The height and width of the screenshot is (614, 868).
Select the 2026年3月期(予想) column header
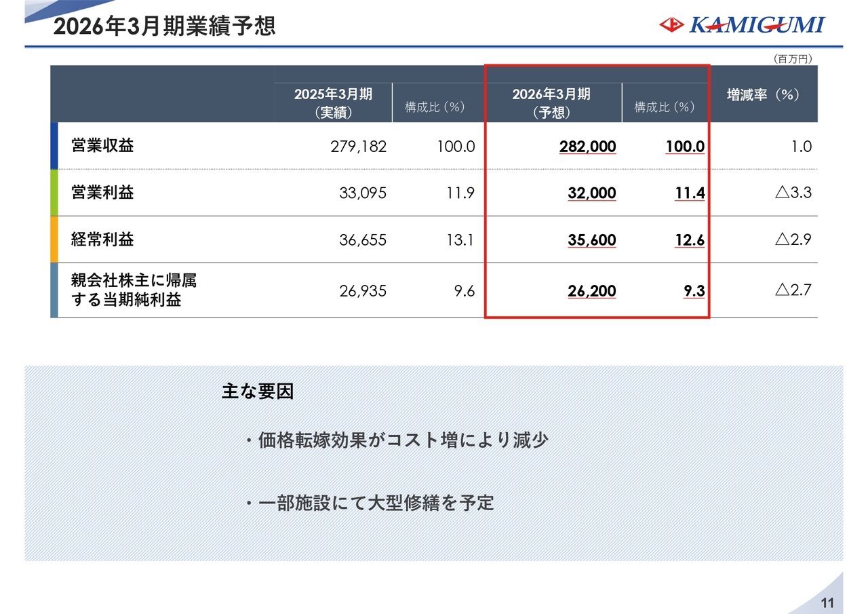tap(551, 102)
